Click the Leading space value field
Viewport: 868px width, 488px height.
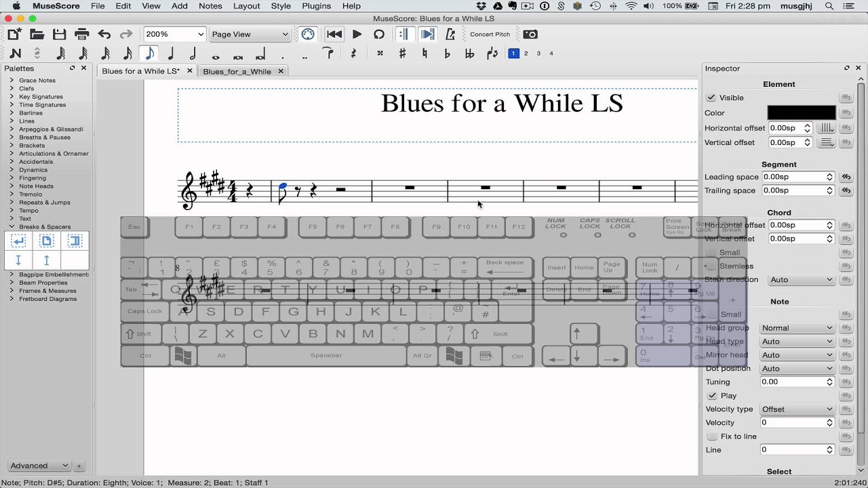(797, 177)
